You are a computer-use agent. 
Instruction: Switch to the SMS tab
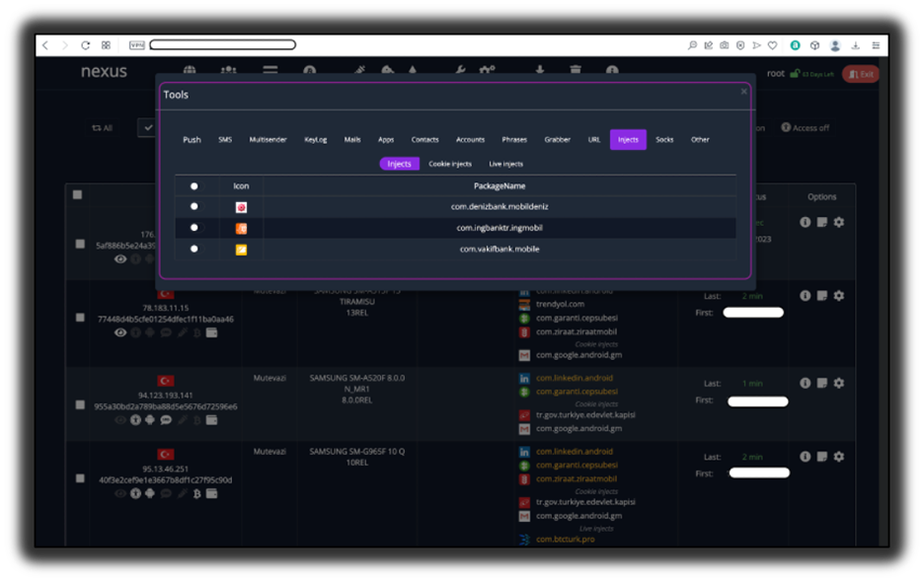(x=225, y=140)
